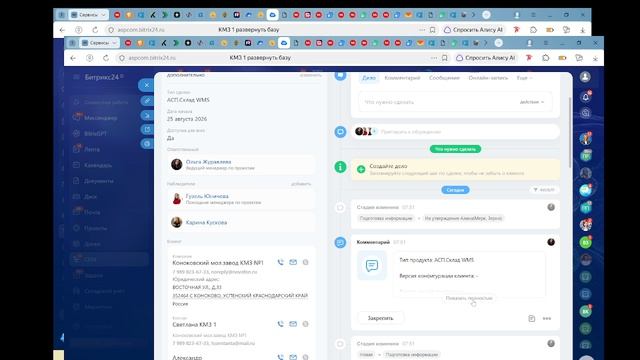Open contact Светлана КМЗ 1
The width and height of the screenshot is (640, 360).
point(194,324)
